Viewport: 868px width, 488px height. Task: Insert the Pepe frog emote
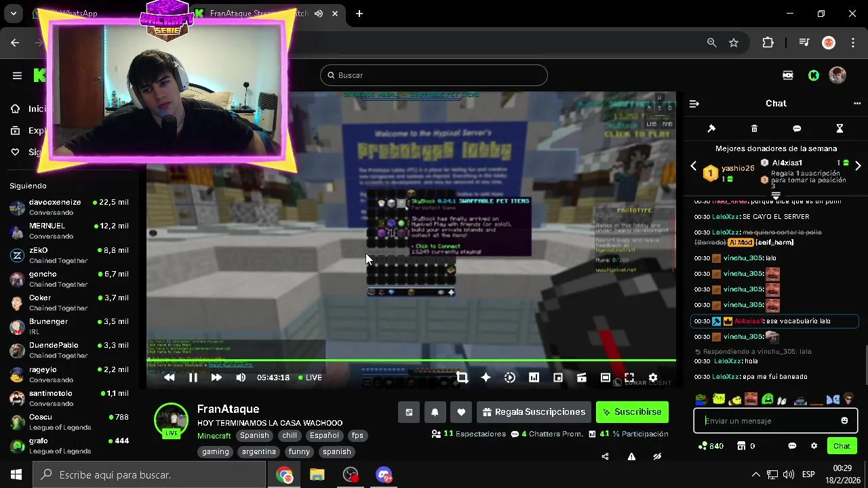point(701,399)
